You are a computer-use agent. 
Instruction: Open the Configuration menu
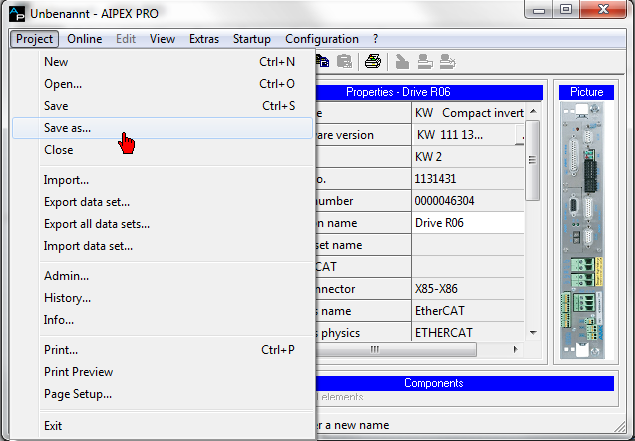[322, 39]
